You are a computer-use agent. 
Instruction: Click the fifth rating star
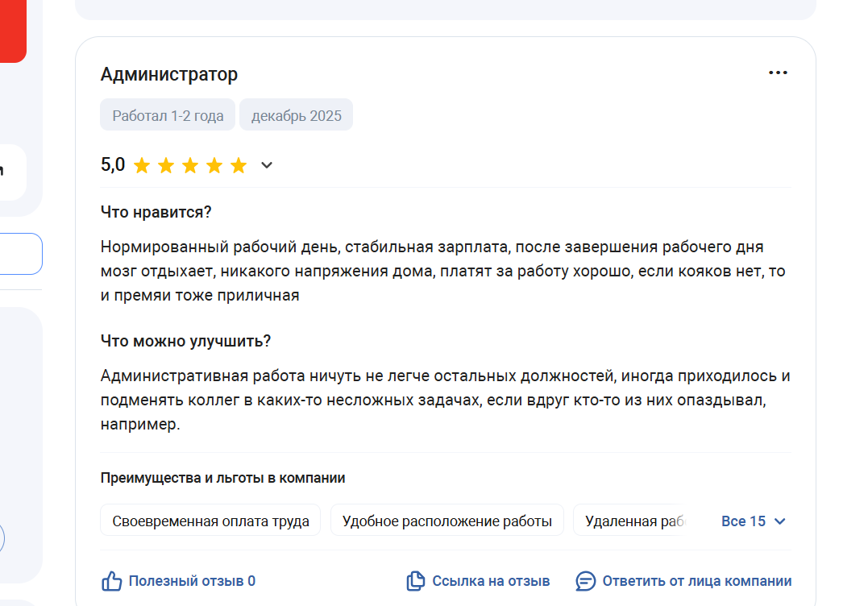[x=239, y=166]
